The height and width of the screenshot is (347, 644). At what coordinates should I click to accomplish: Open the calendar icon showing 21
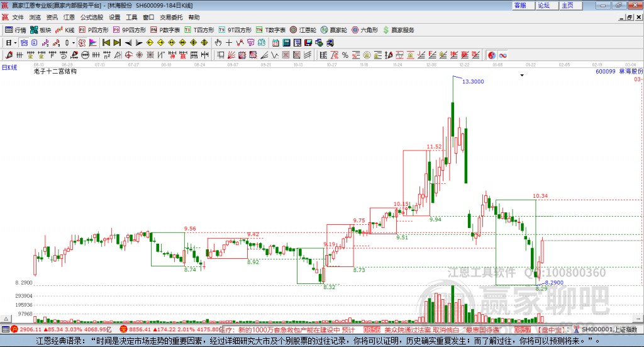click(275, 43)
